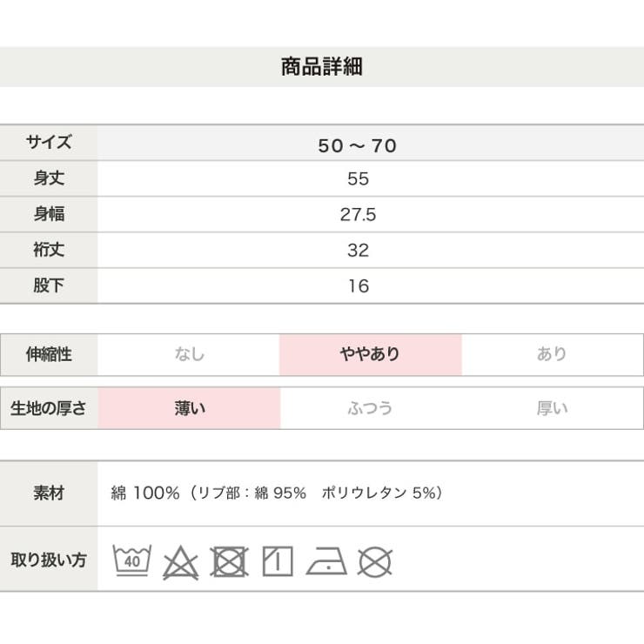Select the highlighted 薄い thickness option
The image size is (644, 644).
click(190, 408)
